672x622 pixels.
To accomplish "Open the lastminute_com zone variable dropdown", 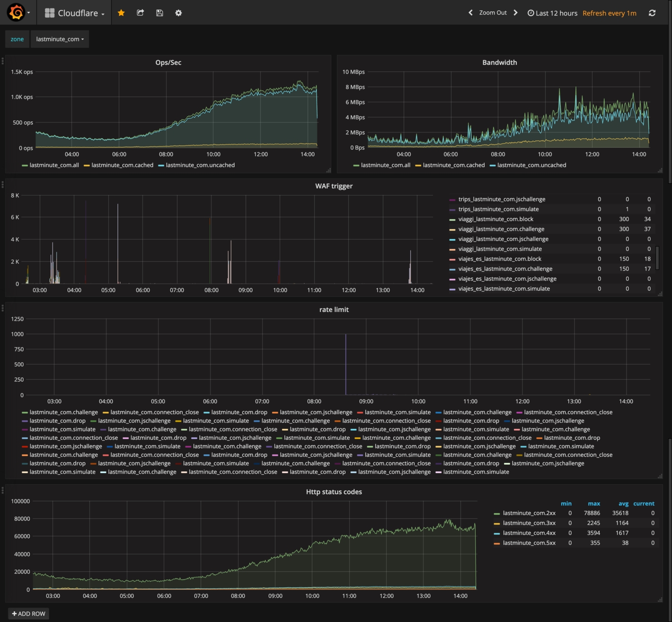I will (x=60, y=39).
